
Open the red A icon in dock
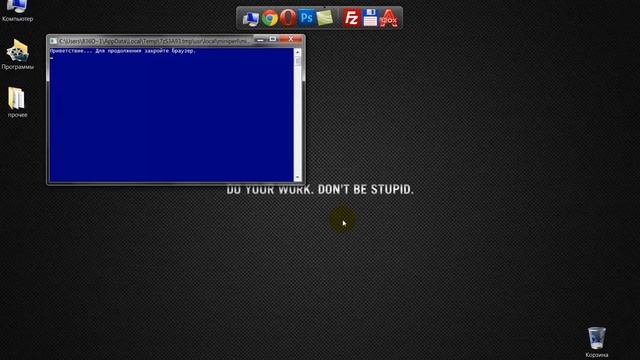pyautogui.click(x=389, y=18)
